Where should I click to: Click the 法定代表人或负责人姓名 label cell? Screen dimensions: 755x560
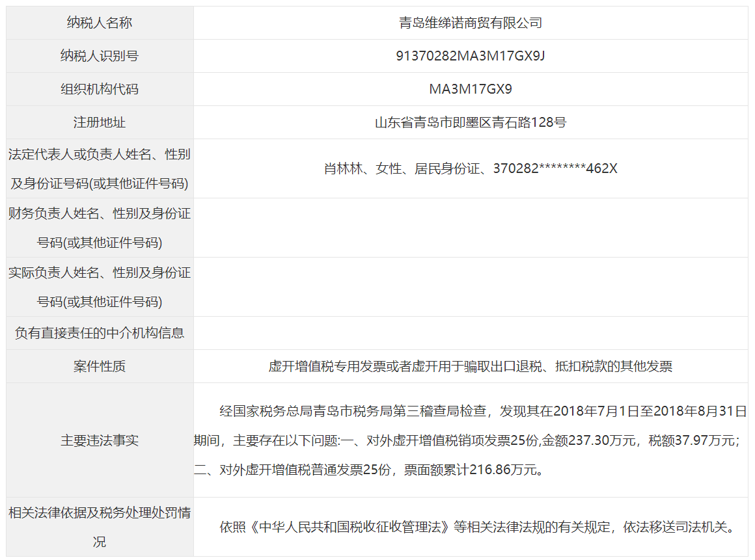pyautogui.click(x=100, y=168)
